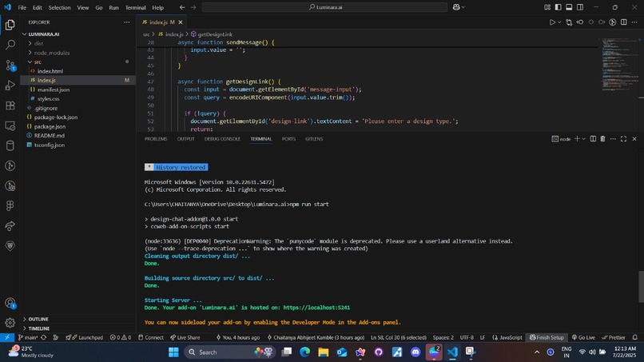This screenshot has width=644, height=362.
Task: Close the terminal panel
Action: click(634, 139)
